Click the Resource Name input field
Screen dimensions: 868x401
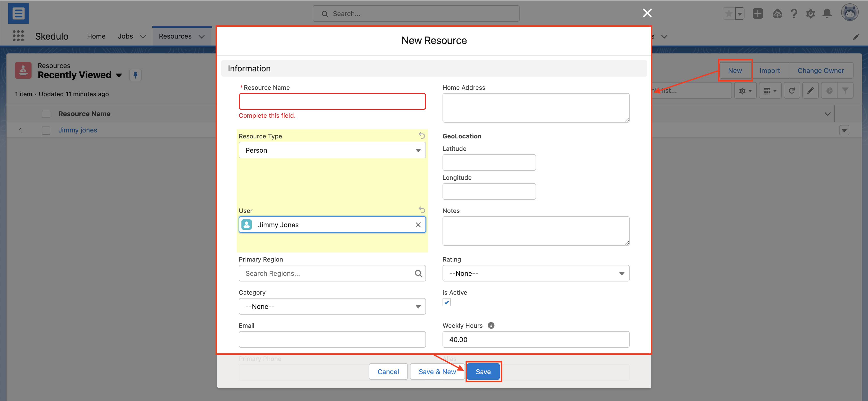click(x=332, y=101)
